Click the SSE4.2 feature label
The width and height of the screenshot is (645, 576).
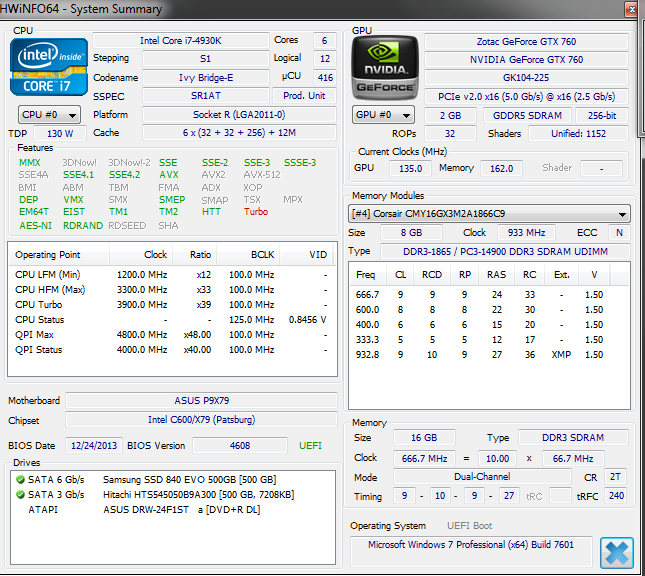coord(124,175)
